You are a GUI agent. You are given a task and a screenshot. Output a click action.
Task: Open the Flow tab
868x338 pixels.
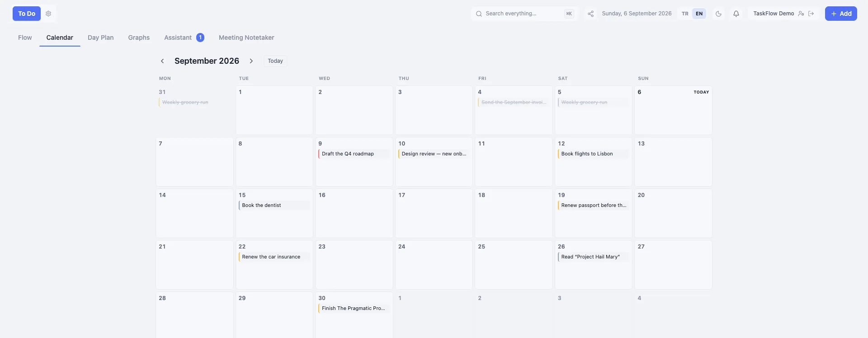[25, 38]
